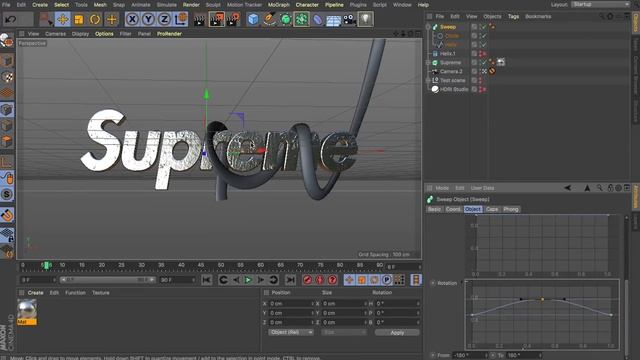
Task: Open the deformer objects icon
Action: click(x=318, y=19)
